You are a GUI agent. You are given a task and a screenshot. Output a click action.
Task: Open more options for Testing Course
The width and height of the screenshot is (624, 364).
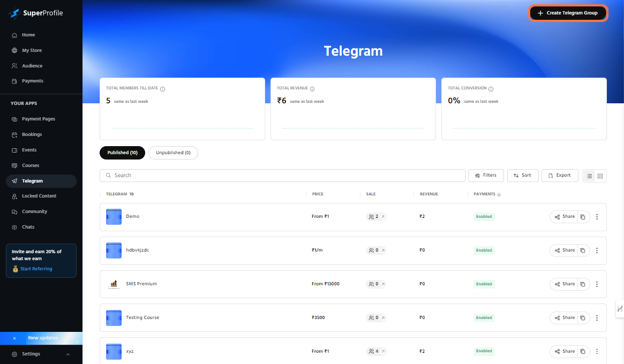pyautogui.click(x=597, y=318)
